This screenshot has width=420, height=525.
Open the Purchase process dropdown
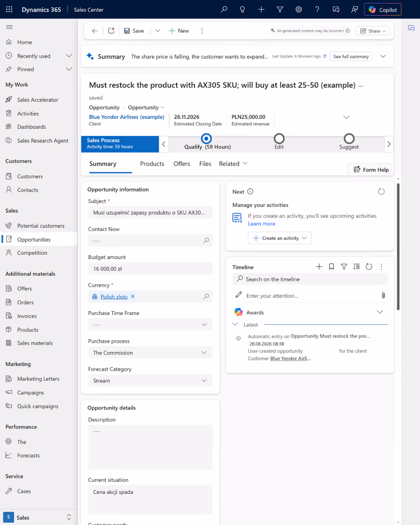tap(150, 353)
